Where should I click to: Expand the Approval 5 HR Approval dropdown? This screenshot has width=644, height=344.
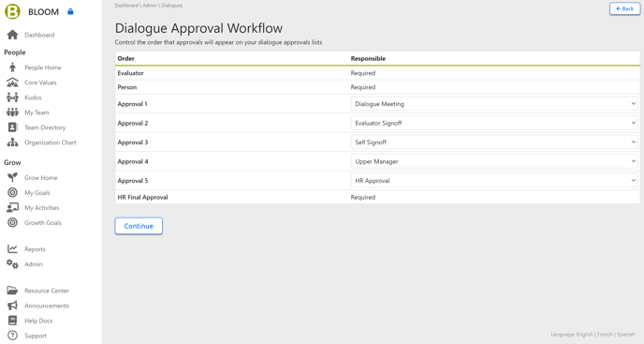point(494,181)
